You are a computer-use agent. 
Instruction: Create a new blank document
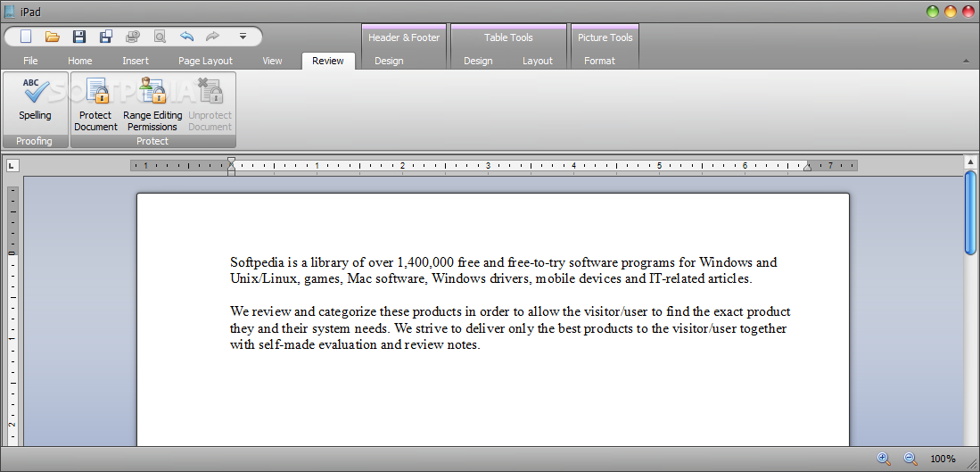(x=26, y=37)
